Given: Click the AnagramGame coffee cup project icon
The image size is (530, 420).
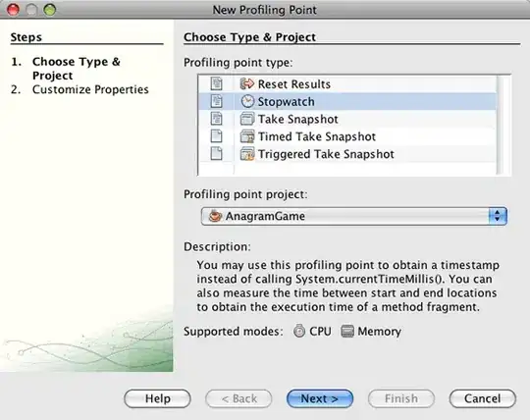Looking at the screenshot, I should coord(215,216).
